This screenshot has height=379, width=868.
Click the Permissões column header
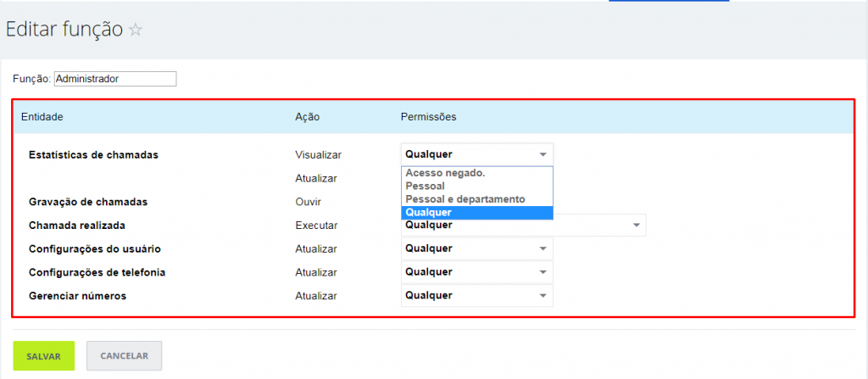pyautogui.click(x=428, y=117)
